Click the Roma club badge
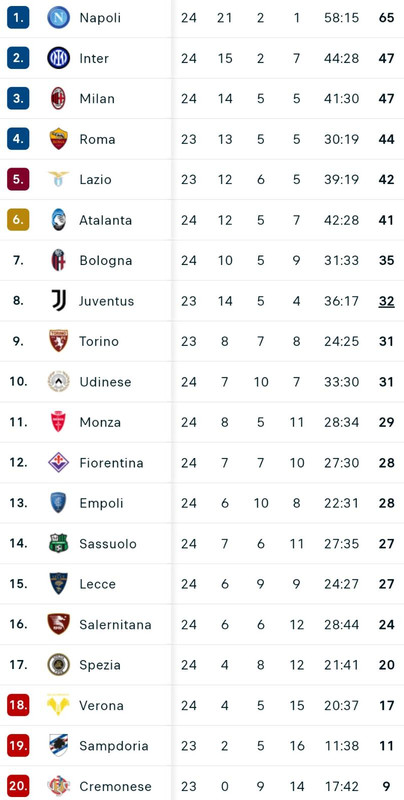The height and width of the screenshot is (800, 404). (59, 139)
